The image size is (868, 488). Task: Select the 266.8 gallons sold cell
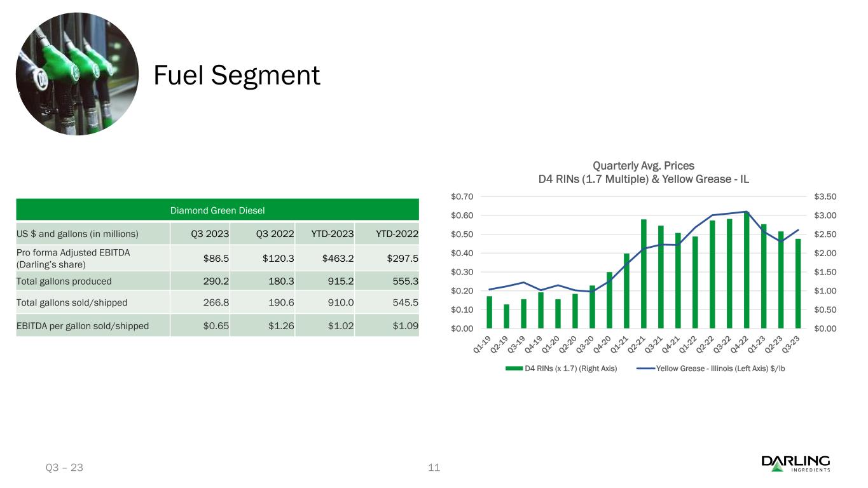point(216,303)
